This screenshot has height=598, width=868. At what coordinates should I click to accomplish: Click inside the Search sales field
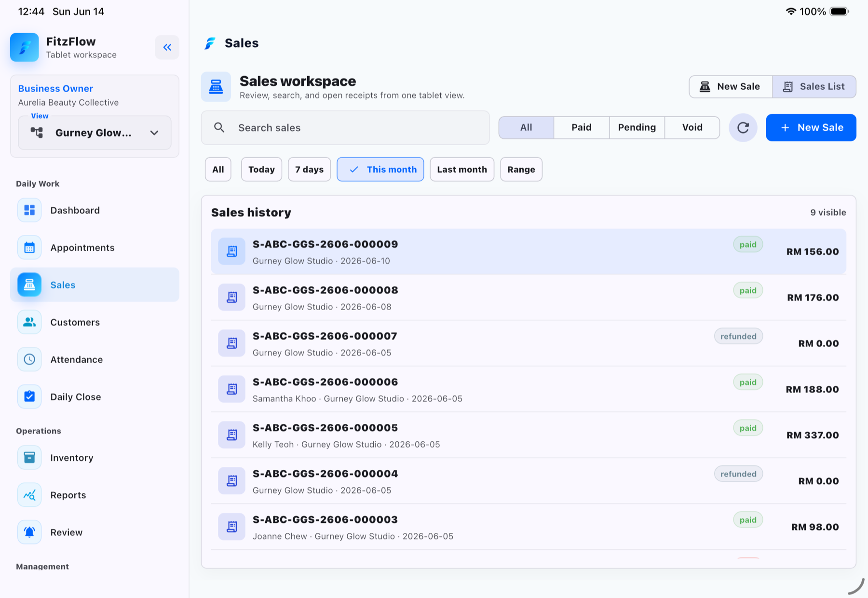pyautogui.click(x=345, y=128)
